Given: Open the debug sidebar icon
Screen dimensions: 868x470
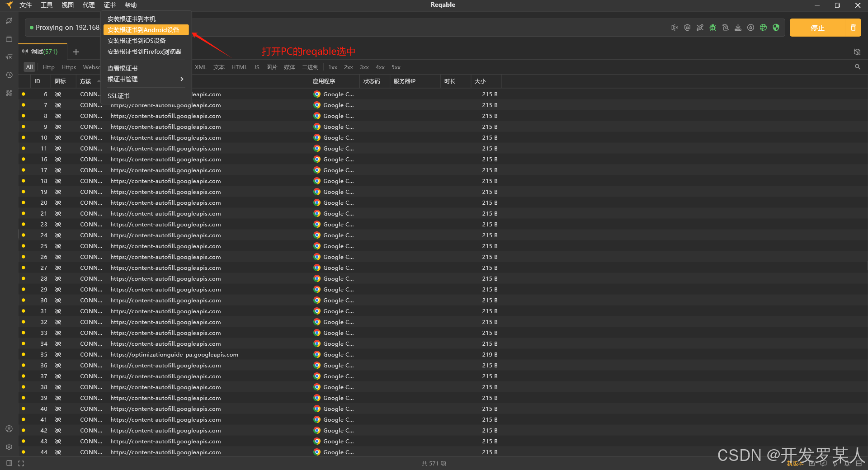Looking at the screenshot, I should point(9,21).
